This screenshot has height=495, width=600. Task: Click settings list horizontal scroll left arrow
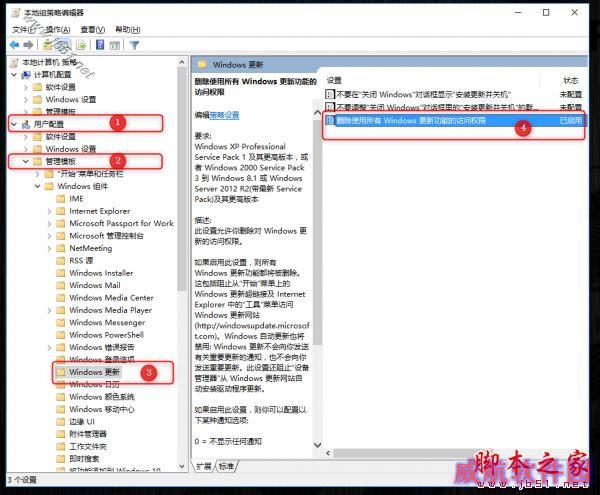click(328, 453)
